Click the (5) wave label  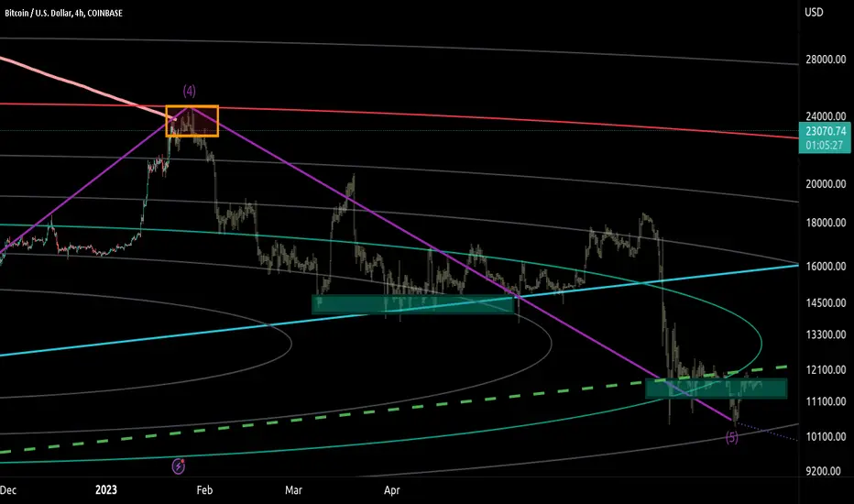tap(732, 437)
